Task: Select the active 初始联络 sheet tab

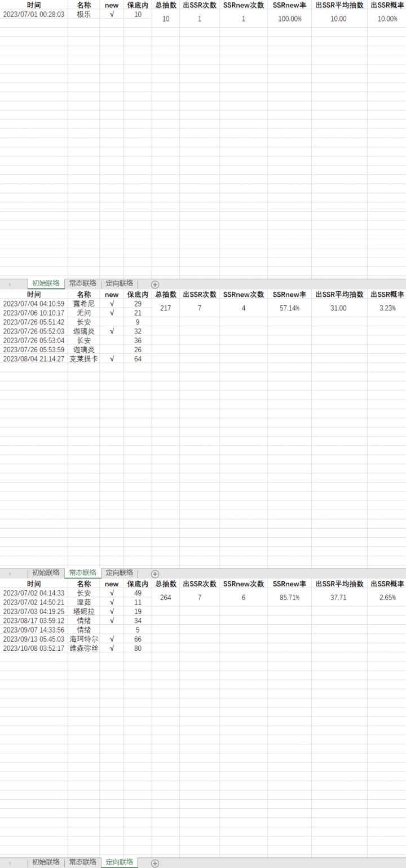Action: [x=46, y=283]
